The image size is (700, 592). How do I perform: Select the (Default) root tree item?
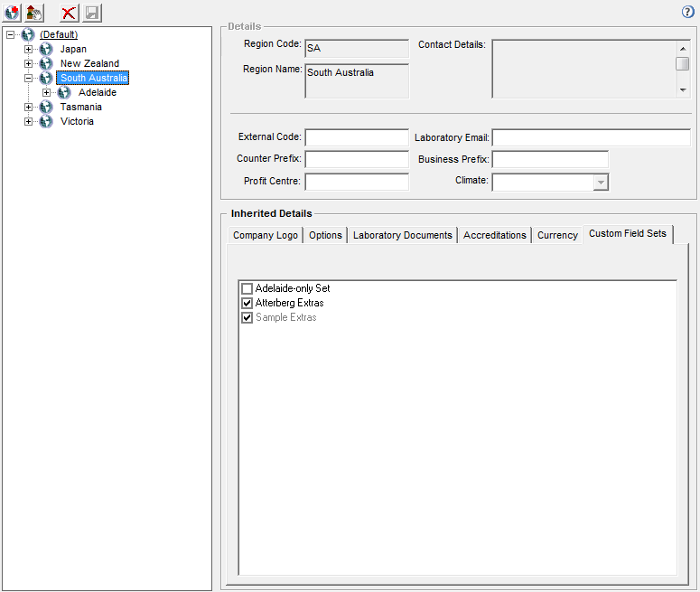pos(59,35)
